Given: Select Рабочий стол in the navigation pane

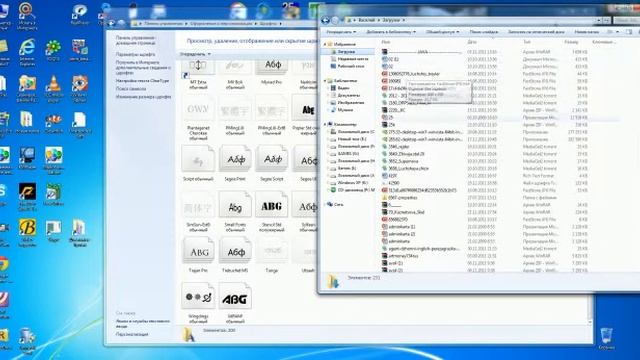Looking at the screenshot, I should coord(347,66).
